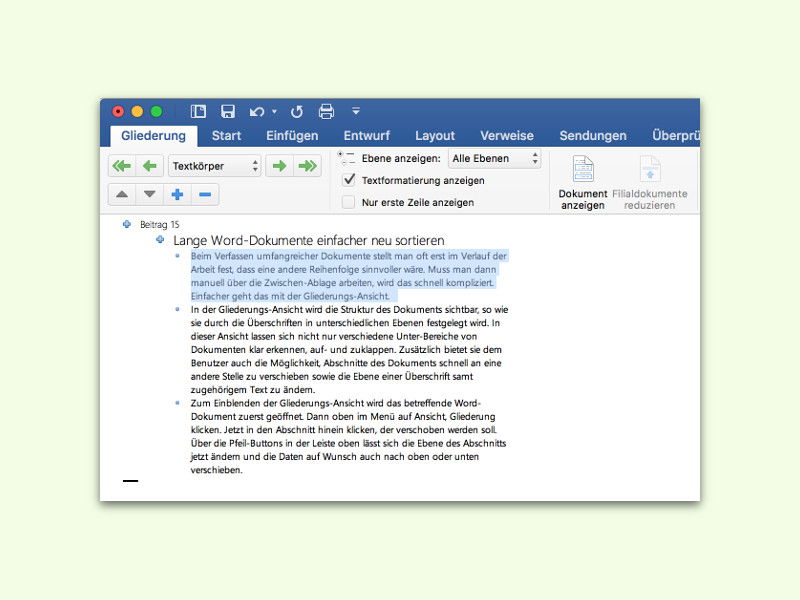Viewport: 800px width, 600px height.
Task: Close the window with red button
Action: 118,111
